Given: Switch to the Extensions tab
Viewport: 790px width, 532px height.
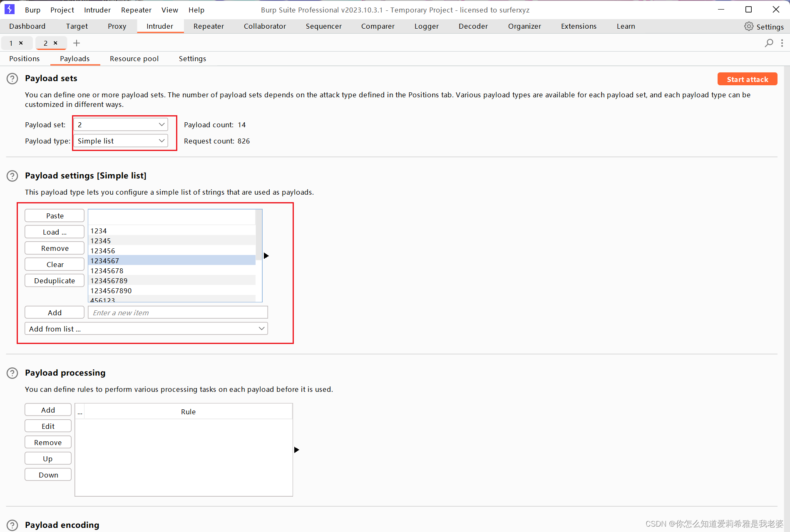Looking at the screenshot, I should pos(579,26).
